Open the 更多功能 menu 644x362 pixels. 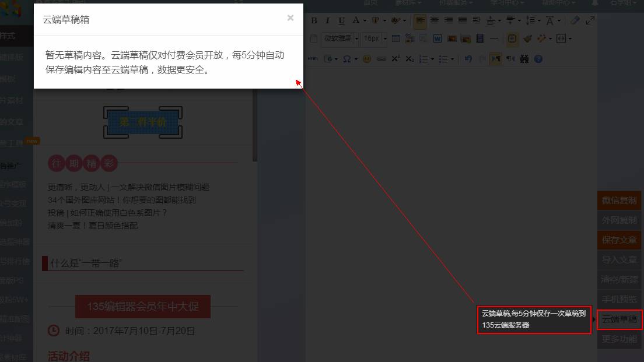pyautogui.click(x=619, y=339)
